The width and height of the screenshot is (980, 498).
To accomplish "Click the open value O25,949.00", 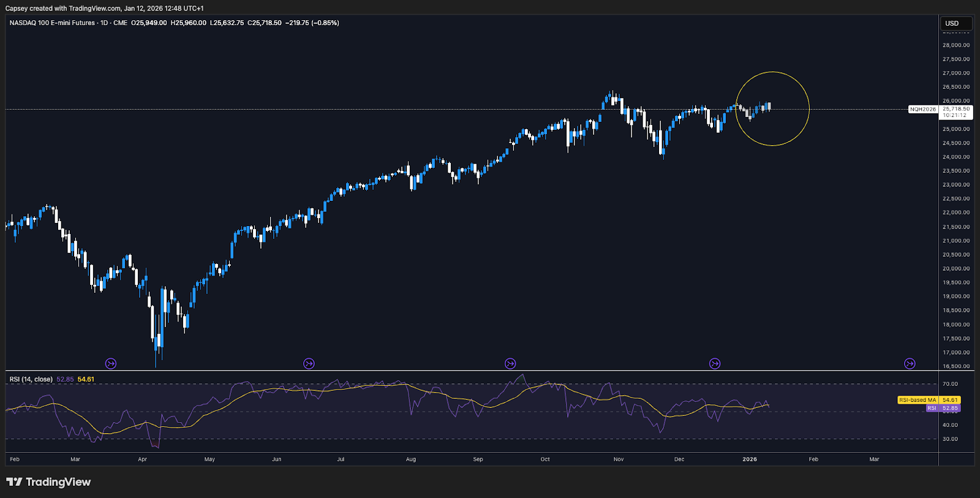I will 149,23.
